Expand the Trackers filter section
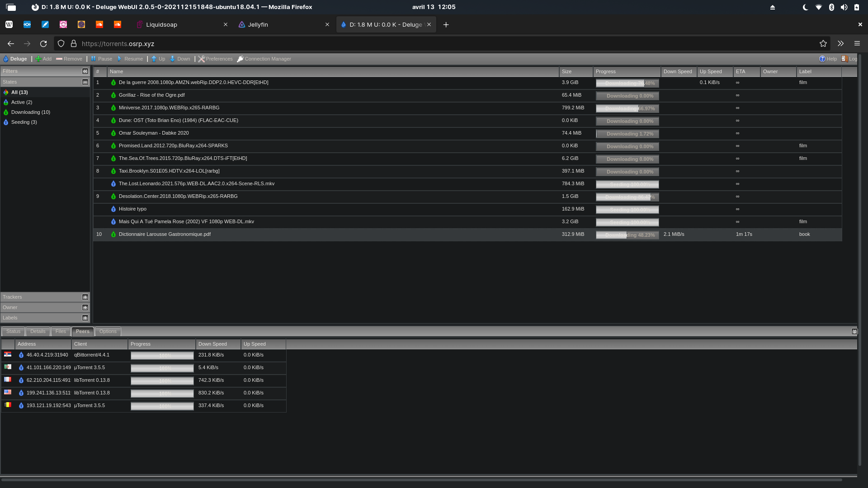The width and height of the screenshot is (868, 488). (x=85, y=297)
